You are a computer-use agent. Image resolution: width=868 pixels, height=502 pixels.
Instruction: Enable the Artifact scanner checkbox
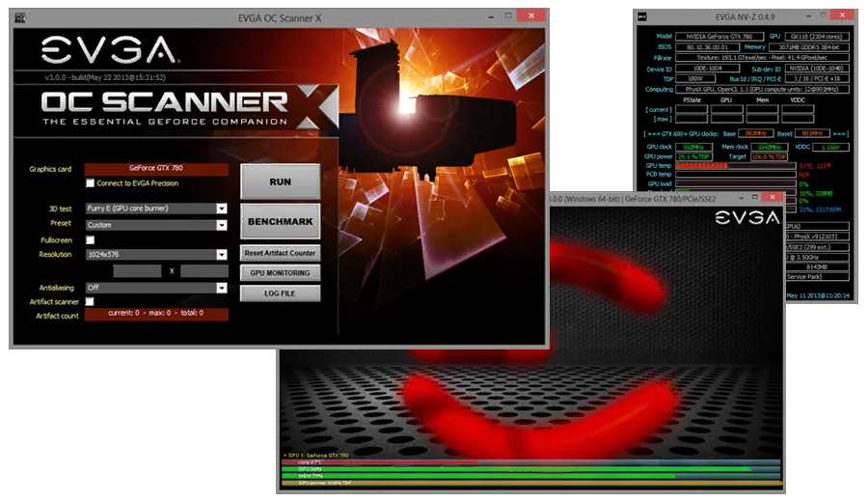coord(90,302)
